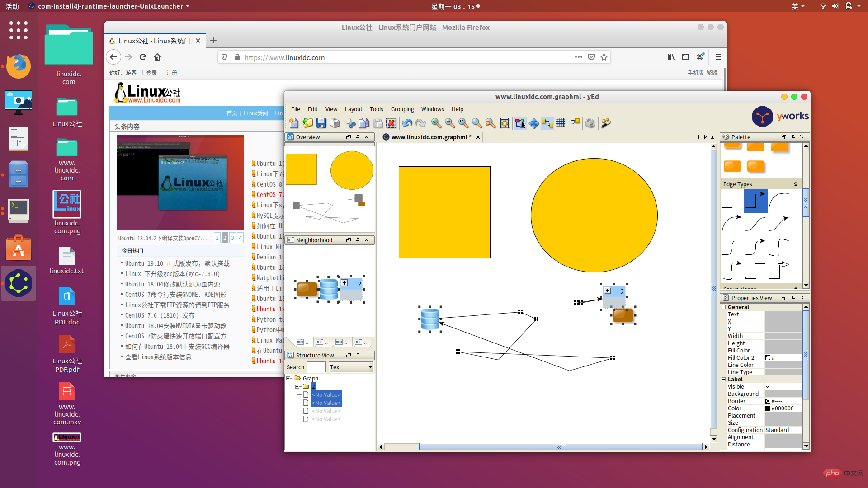Click the Layout refresh toolbar icon
Viewport: 868px width, 488px height.
pyautogui.click(x=590, y=123)
